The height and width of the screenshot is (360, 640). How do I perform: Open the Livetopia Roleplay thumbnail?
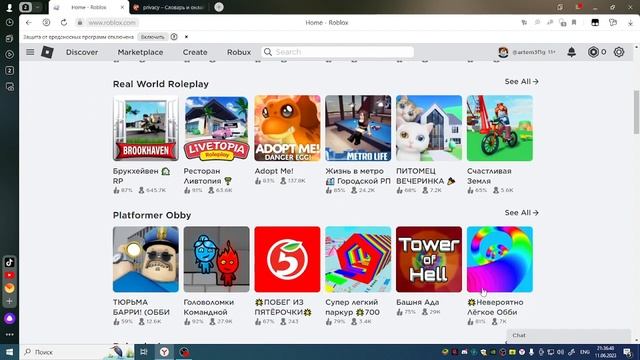pos(216,128)
